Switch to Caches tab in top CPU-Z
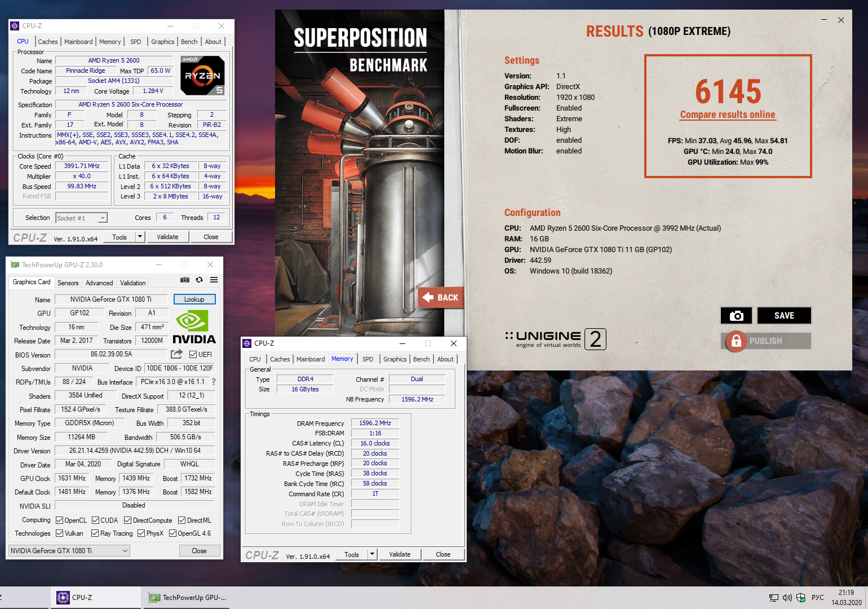 pos(48,42)
